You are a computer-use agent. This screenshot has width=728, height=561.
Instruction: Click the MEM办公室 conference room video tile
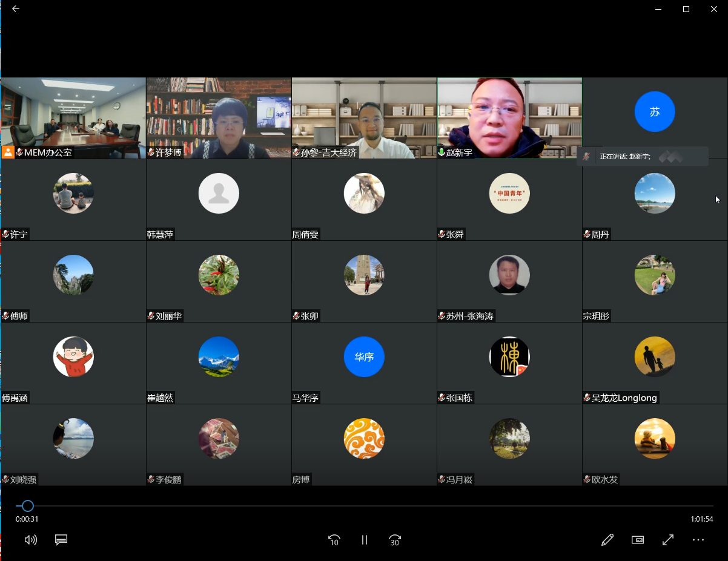pyautogui.click(x=73, y=115)
